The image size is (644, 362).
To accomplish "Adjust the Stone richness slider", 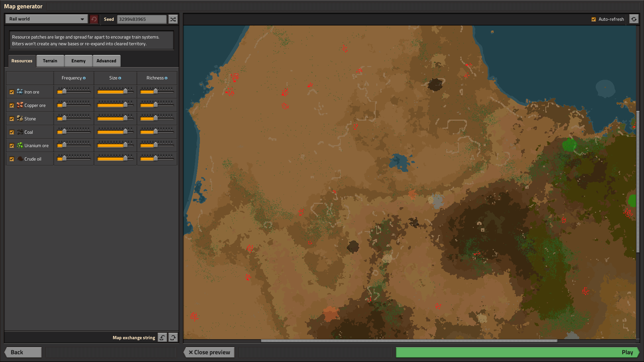I will (157, 118).
